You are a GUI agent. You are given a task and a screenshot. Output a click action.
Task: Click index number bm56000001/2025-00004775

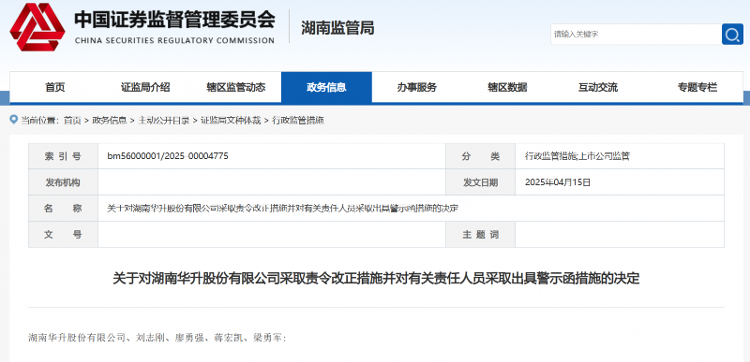168,156
